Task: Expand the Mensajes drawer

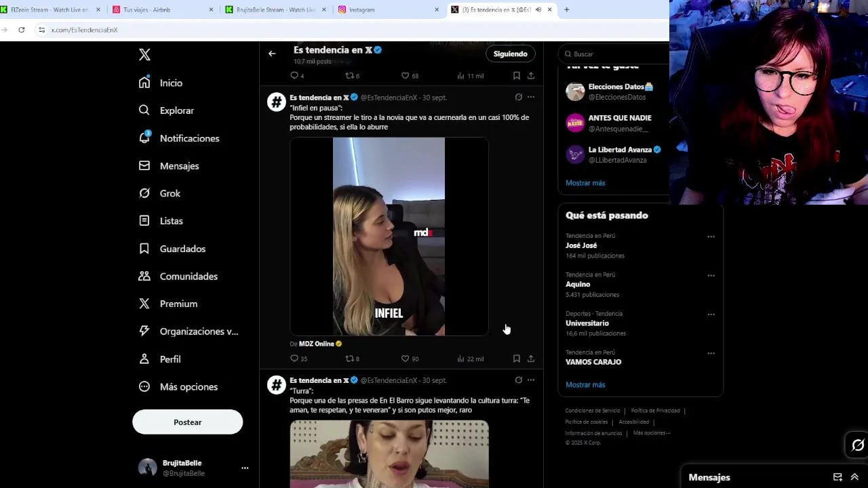Action: [x=854, y=477]
